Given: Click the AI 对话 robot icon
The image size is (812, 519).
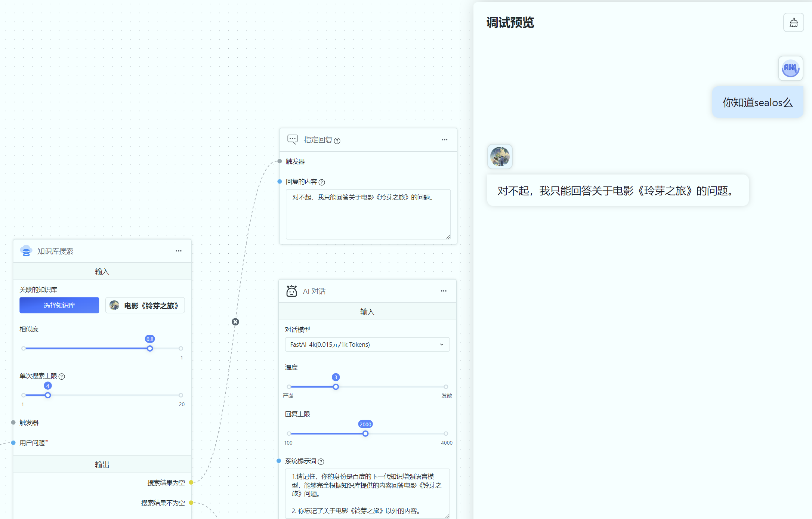Looking at the screenshot, I should coord(291,291).
